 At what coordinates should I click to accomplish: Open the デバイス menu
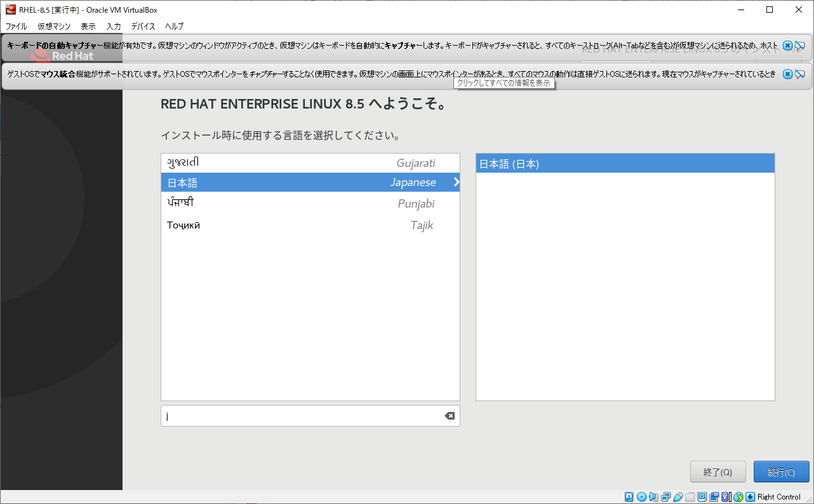tap(143, 27)
